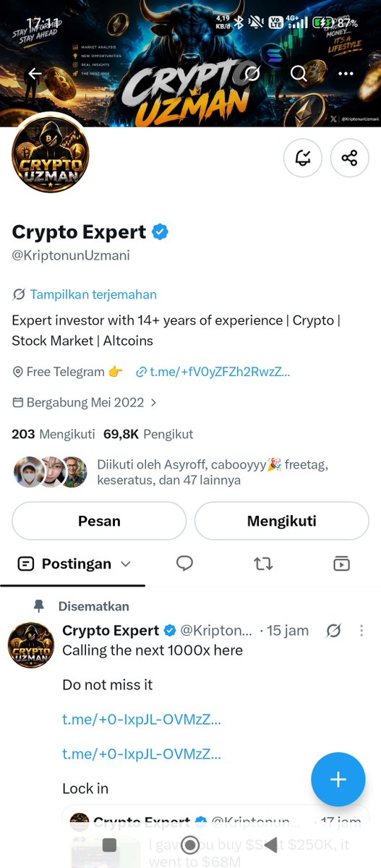Toggle the Mengikuti follow button
The width and height of the screenshot is (381, 868).
282,521
